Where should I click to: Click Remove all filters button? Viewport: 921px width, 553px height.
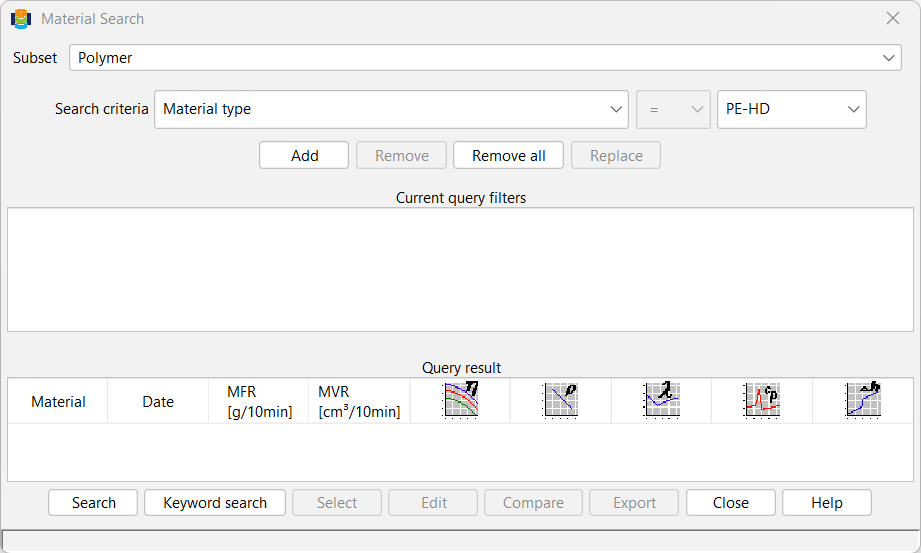tap(508, 156)
